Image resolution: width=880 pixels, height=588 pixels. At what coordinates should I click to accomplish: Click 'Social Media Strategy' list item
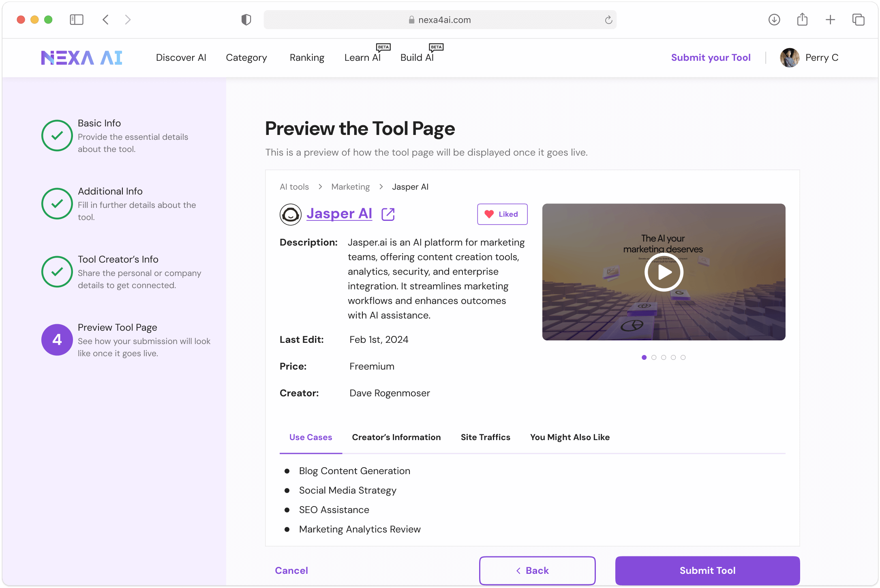[347, 490]
